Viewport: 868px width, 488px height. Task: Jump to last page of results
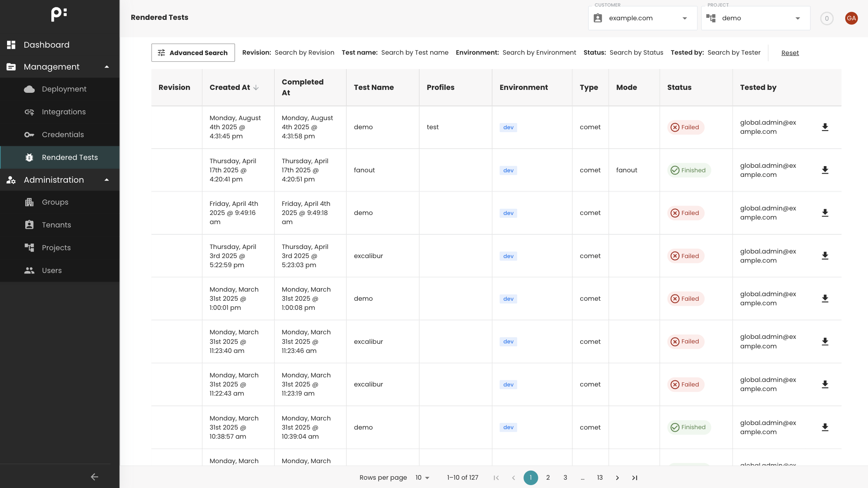pos(634,478)
